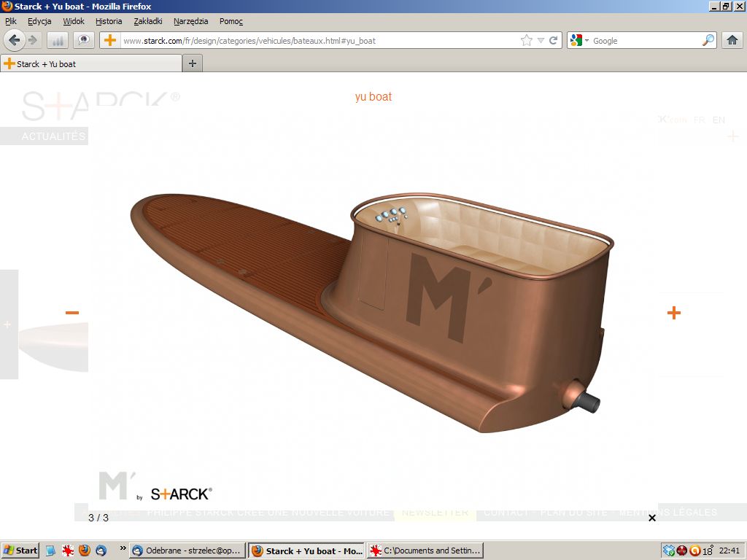Click the 'yu boat' title text
The width and height of the screenshot is (747, 560).
(x=373, y=97)
